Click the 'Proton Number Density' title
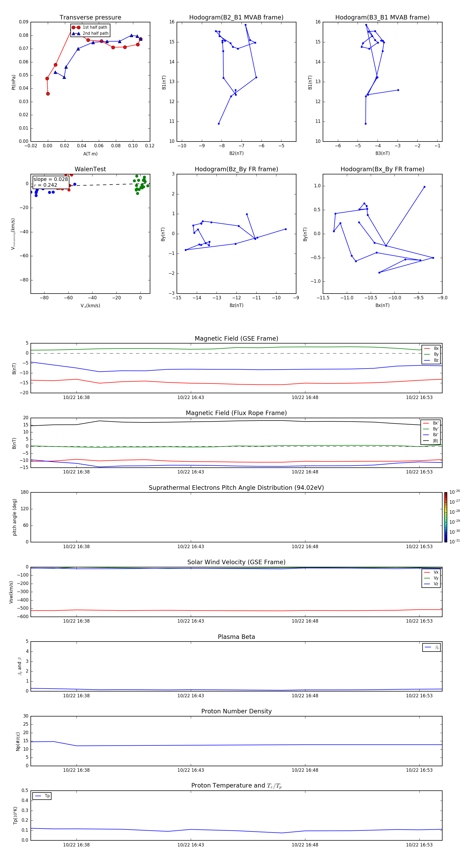473x868 pixels. click(x=236, y=711)
